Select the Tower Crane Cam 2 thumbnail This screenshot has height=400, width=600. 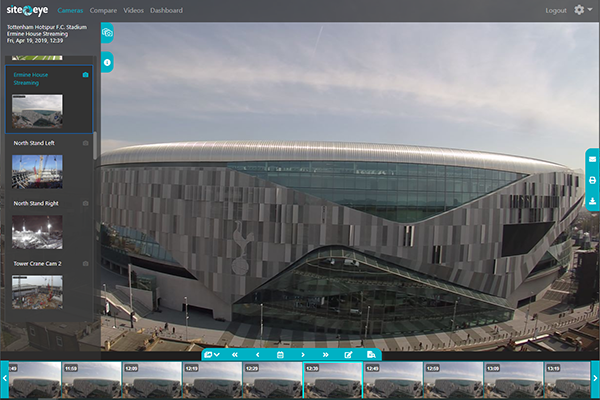37,291
